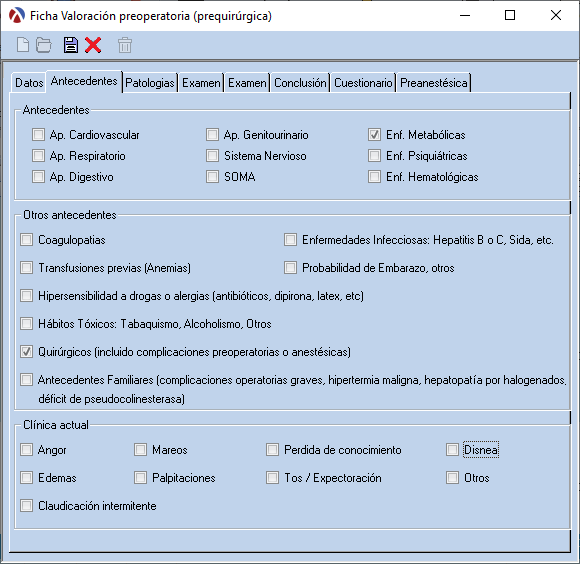Check the Coagulopatias checkbox

[27, 240]
